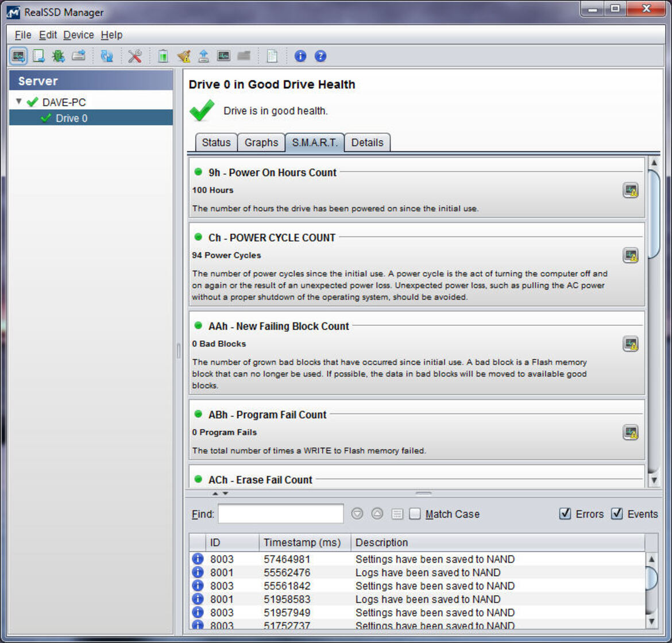
Task: Click the find previous up-arrow icon
Action: click(377, 514)
